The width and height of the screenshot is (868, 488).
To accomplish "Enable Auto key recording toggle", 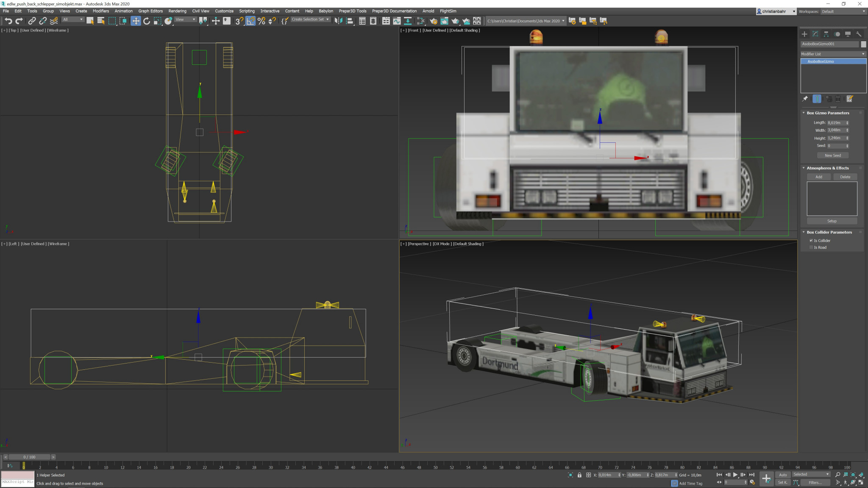I will point(782,474).
